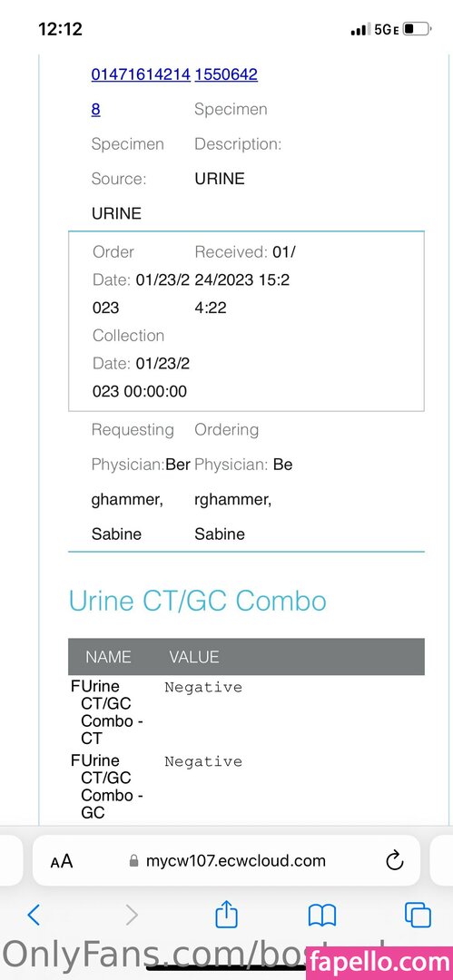
Task: Reload the page with refresh icon
Action: [x=394, y=861]
